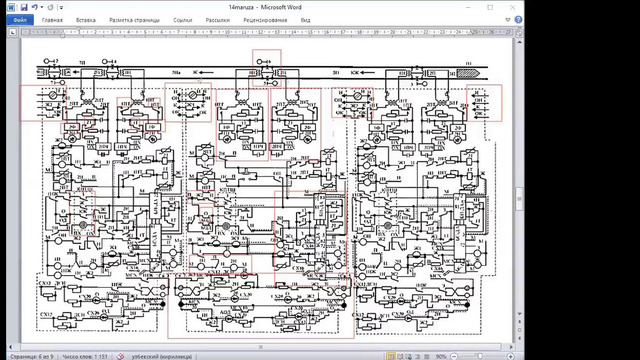This screenshot has height=360, width=640.
Task: Switch to the Главная ribbon tab
Action: click(52, 20)
